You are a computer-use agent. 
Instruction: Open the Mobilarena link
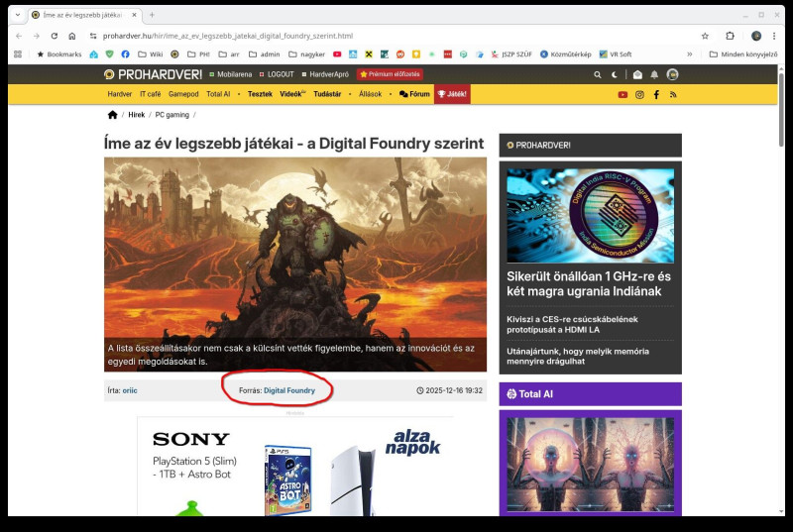(231, 74)
